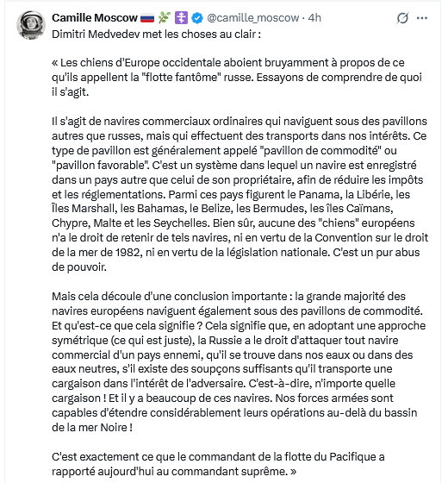
Task: Click the line 'Dimitri Medvedev met les choses au clair'
Action: click(156, 34)
